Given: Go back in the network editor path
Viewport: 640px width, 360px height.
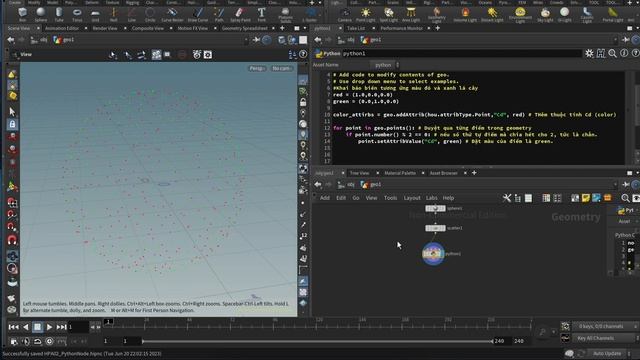Looking at the screenshot, I should tap(318, 184).
